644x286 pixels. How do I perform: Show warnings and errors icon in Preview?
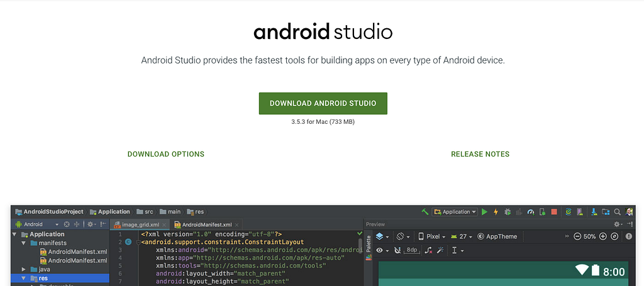tap(629, 236)
